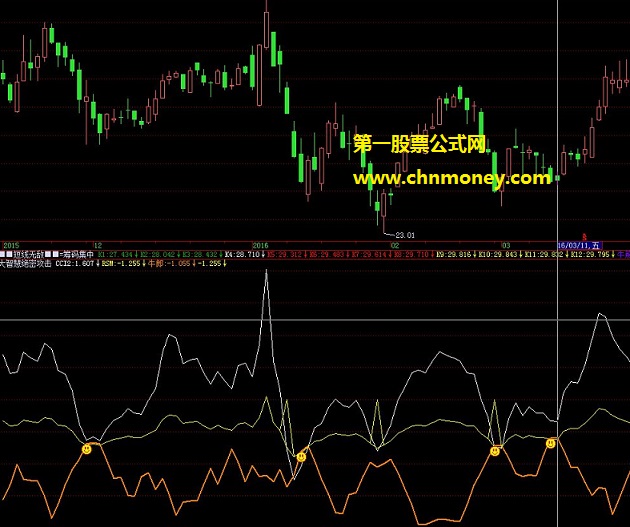The height and width of the screenshot is (527, 630).
Task: Click the 2015 year marker on time axis
Action: pyautogui.click(x=11, y=245)
